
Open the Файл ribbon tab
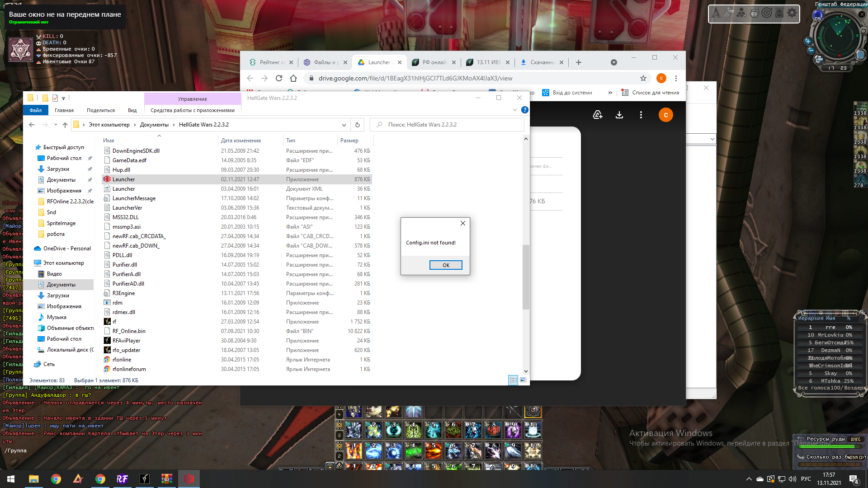[36, 110]
